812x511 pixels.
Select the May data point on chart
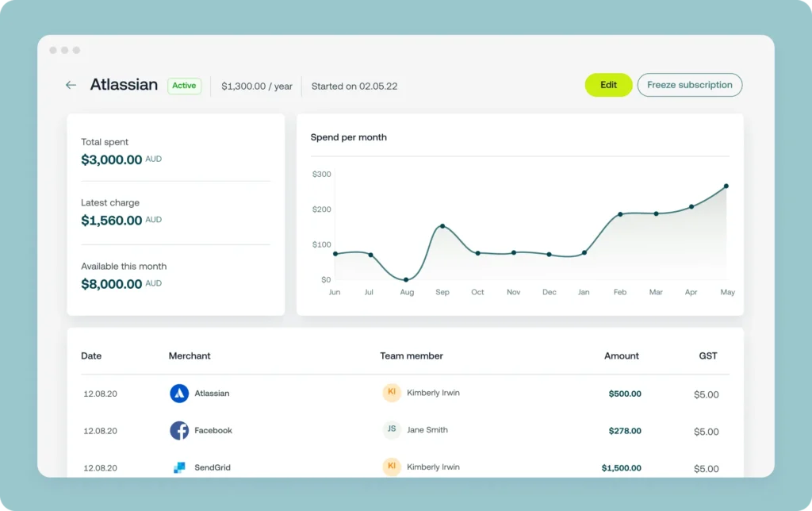(726, 186)
